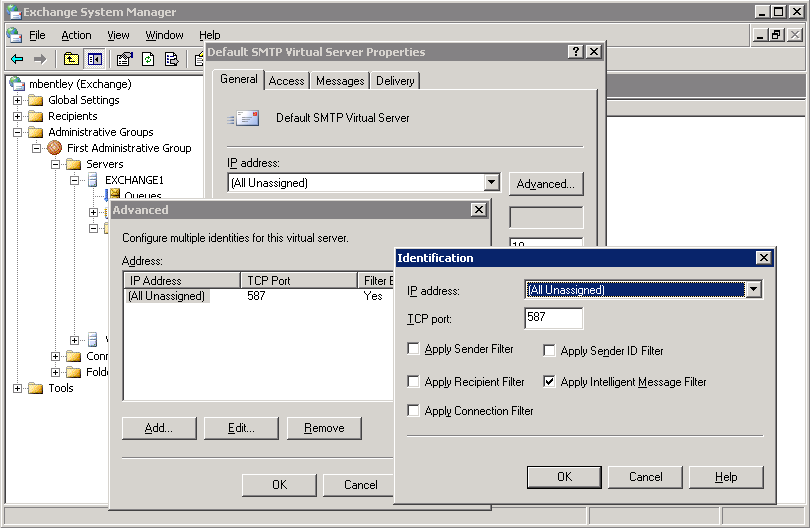Click the Export List toolbar icon
810x528 pixels.
172,59
